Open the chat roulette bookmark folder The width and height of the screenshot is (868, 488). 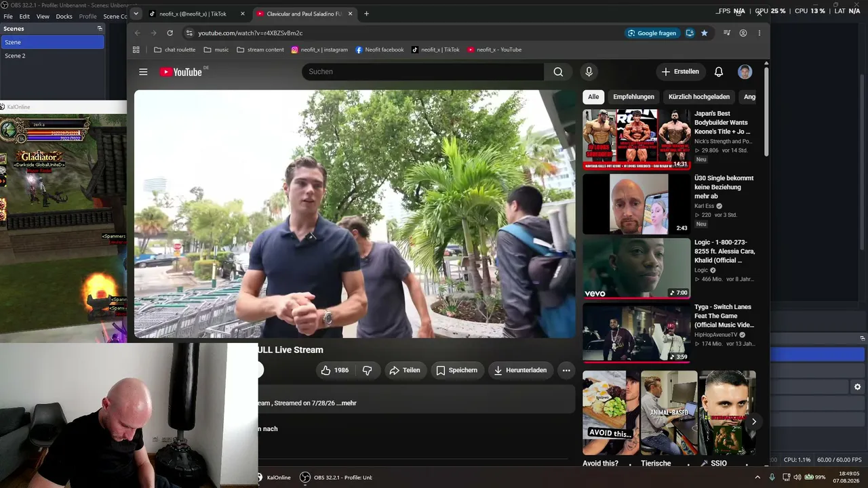(x=175, y=49)
